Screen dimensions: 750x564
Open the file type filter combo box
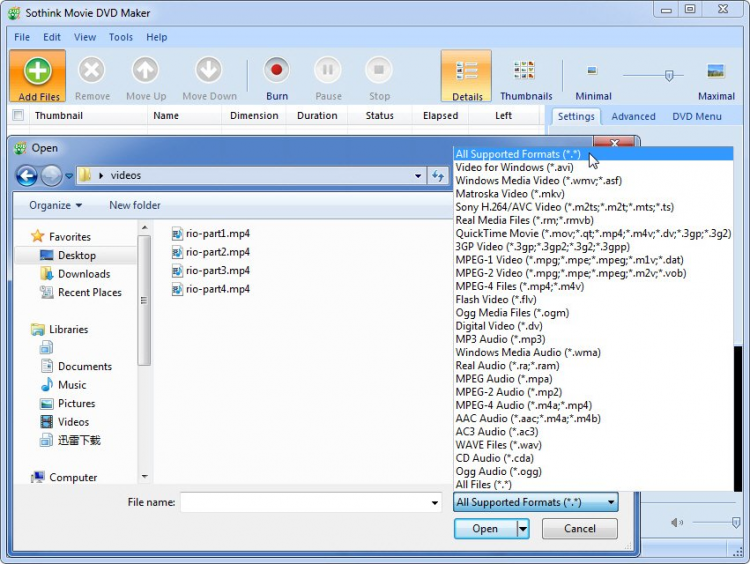536,502
